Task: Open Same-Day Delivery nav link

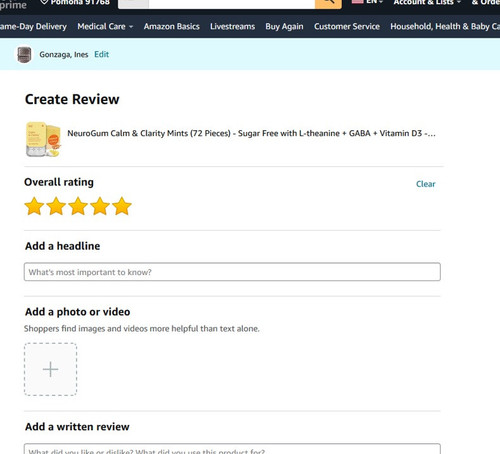Action: tap(33, 27)
